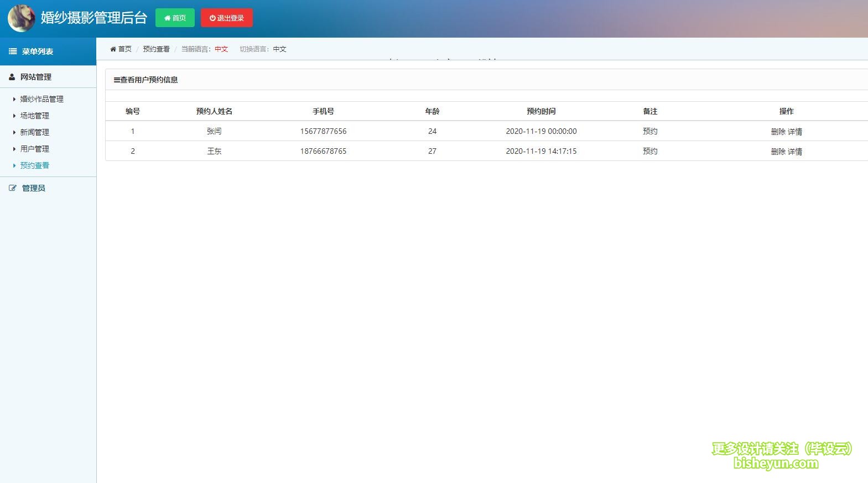Image resolution: width=868 pixels, height=483 pixels.
Task: Click the 备注 column header
Action: point(650,111)
